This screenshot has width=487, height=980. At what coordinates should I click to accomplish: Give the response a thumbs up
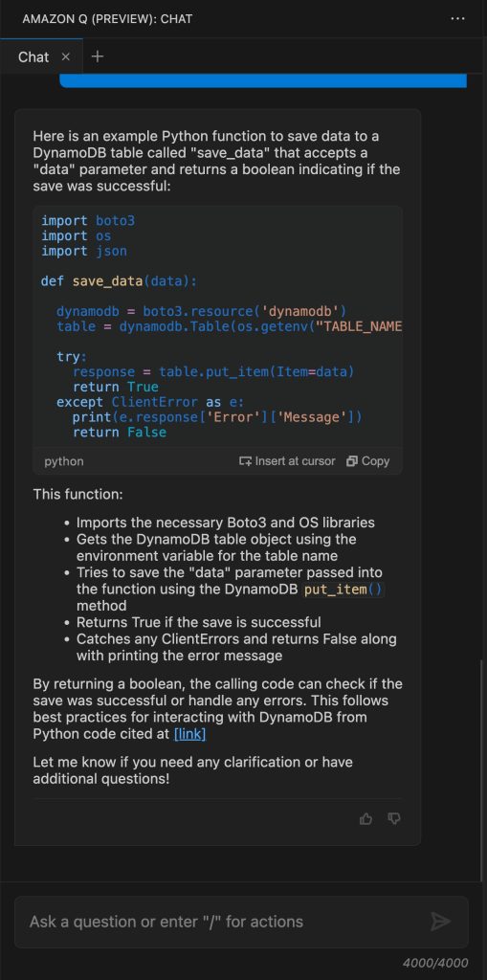[x=365, y=819]
